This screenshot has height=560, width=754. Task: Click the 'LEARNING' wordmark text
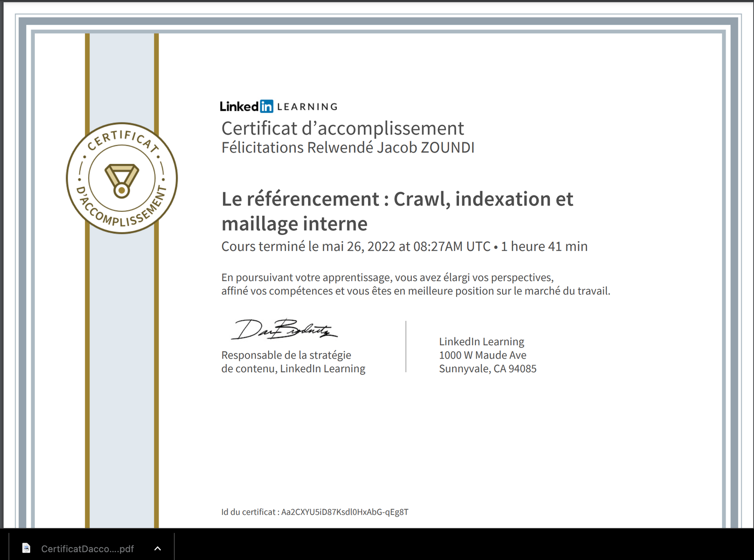307,107
